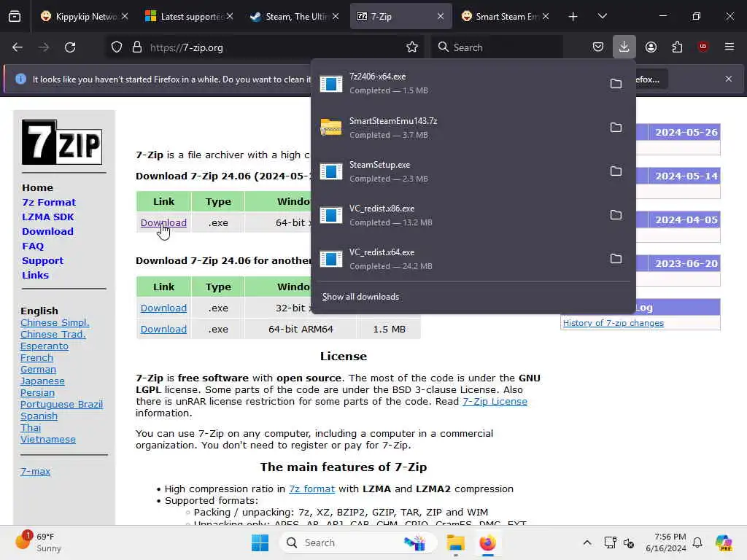This screenshot has height=560, width=747.
Task: Open the VC_redist.x86.exe download entry
Action: click(457, 215)
